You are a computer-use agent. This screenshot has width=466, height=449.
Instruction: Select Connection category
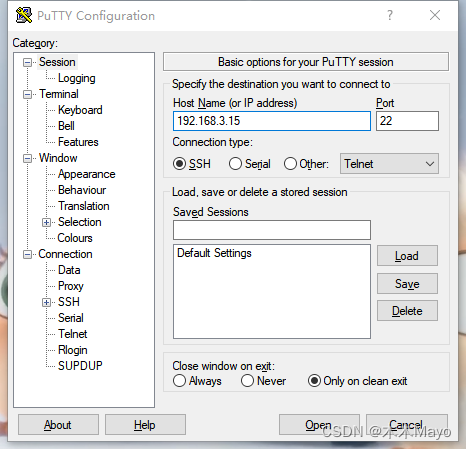pyautogui.click(x=65, y=254)
